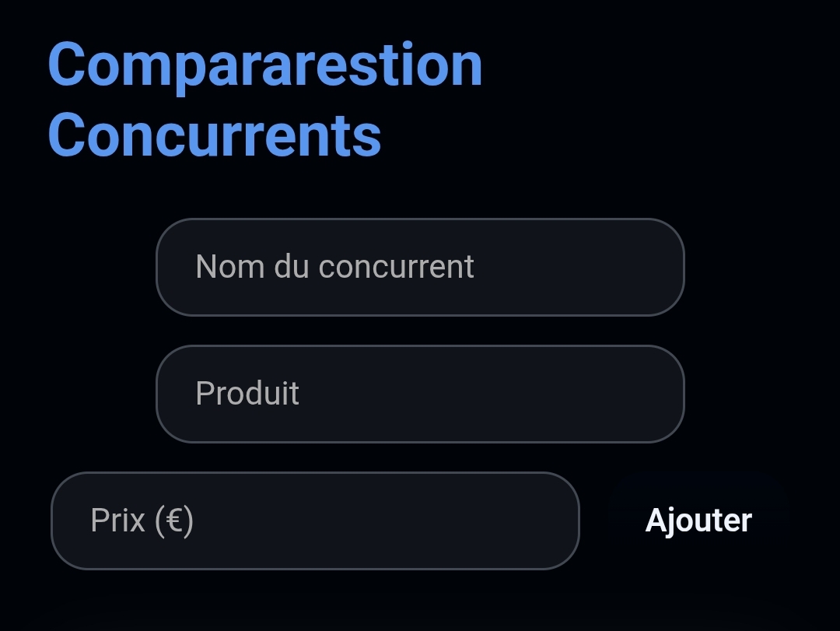
Task: Click the word Concurrents in the title
Action: 215,135
